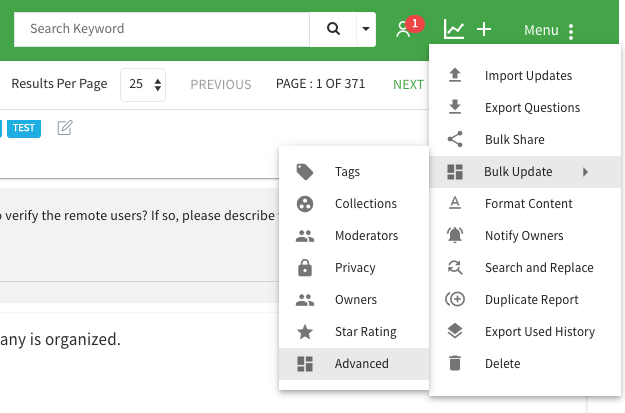
Task: Click the dashboard icon beside Advanced
Action: (305, 364)
